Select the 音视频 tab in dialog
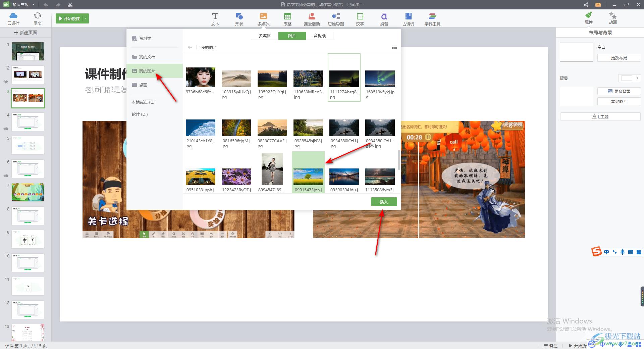This screenshot has height=349, width=644. (x=320, y=36)
